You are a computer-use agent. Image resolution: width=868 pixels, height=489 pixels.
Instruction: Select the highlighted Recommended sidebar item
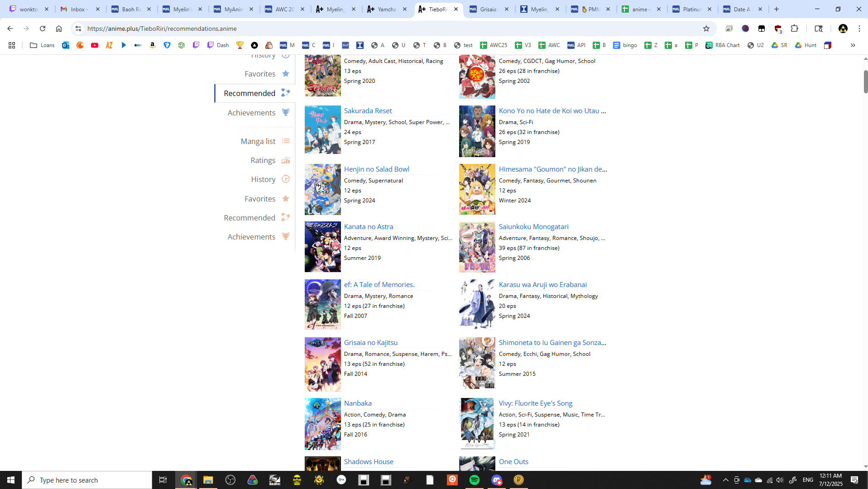(x=255, y=93)
